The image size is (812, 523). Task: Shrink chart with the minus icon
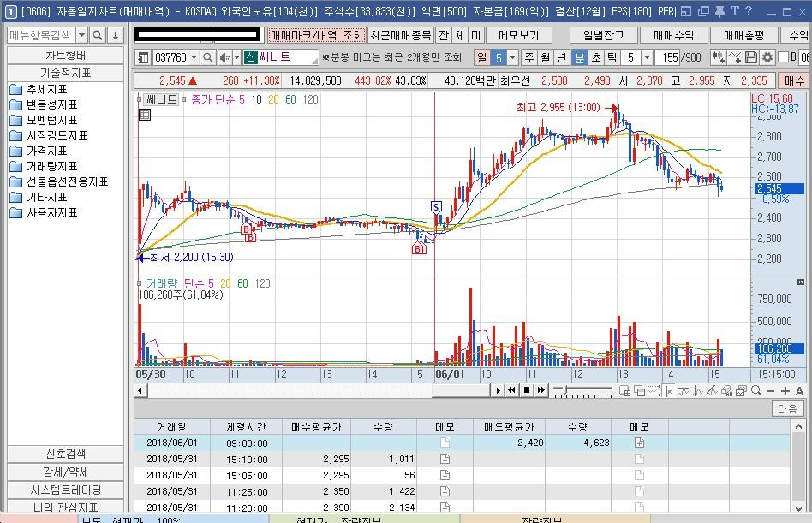click(x=771, y=391)
